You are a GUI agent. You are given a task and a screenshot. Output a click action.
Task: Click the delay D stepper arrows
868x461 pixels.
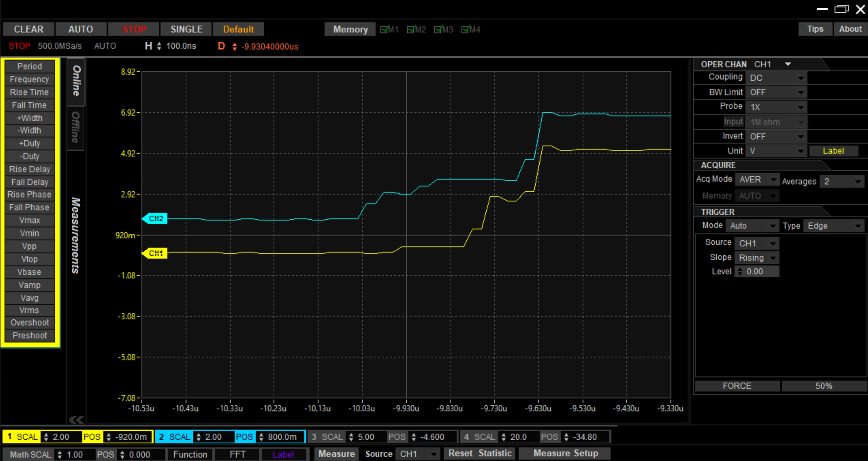pos(234,46)
